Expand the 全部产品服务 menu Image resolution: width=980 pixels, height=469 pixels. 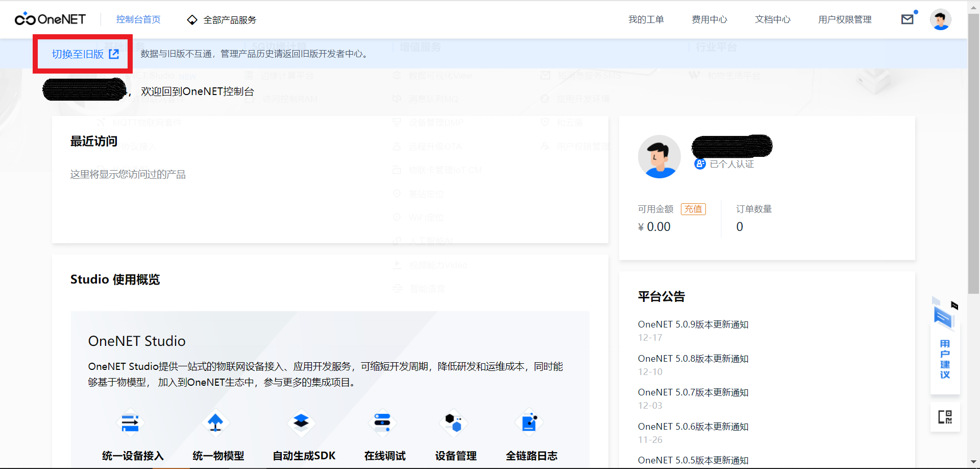[x=221, y=19]
